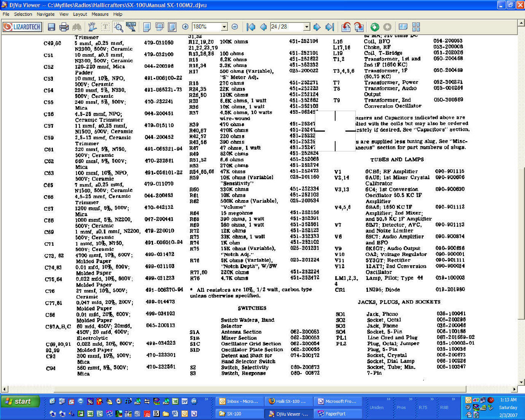Screen dimensions: 525x420
Task: Click the horizontal scrollbar left arrow
Action: pyautogui.click(x=5, y=389)
